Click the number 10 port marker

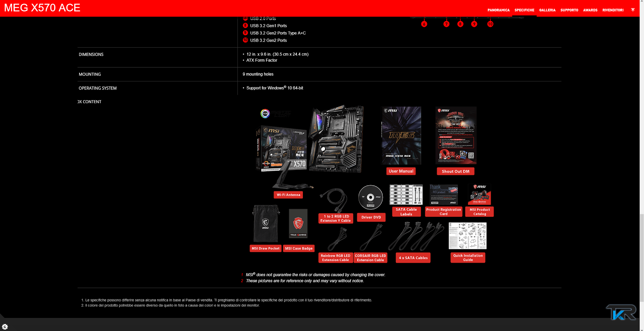(x=490, y=24)
